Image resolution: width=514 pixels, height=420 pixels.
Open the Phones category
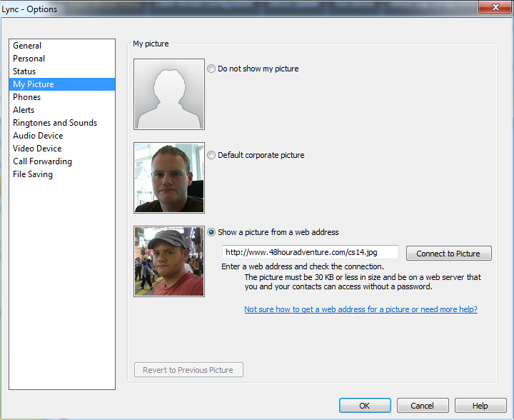(62, 97)
